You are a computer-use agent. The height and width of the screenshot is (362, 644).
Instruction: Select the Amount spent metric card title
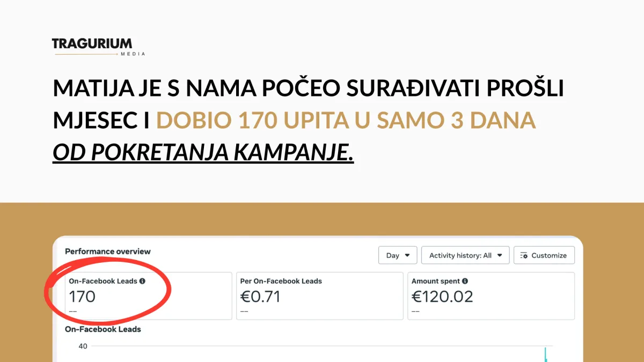435,281
